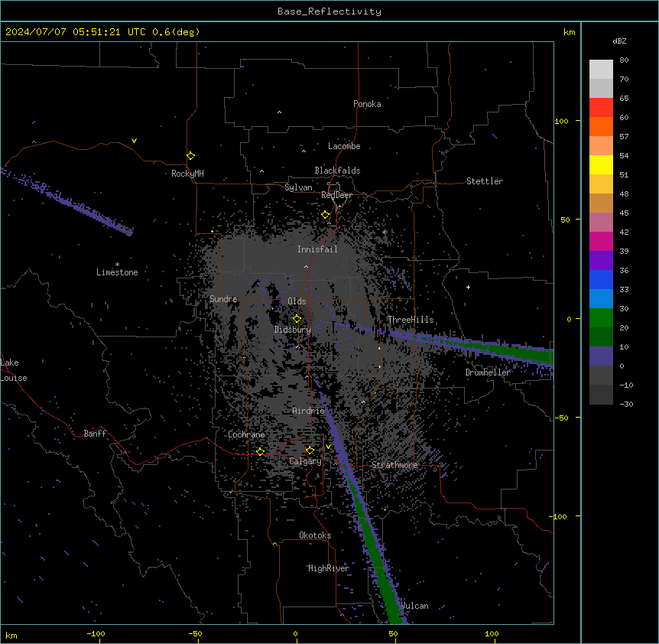Click the Blackfalds city label
The image size is (659, 644).
[x=337, y=171]
